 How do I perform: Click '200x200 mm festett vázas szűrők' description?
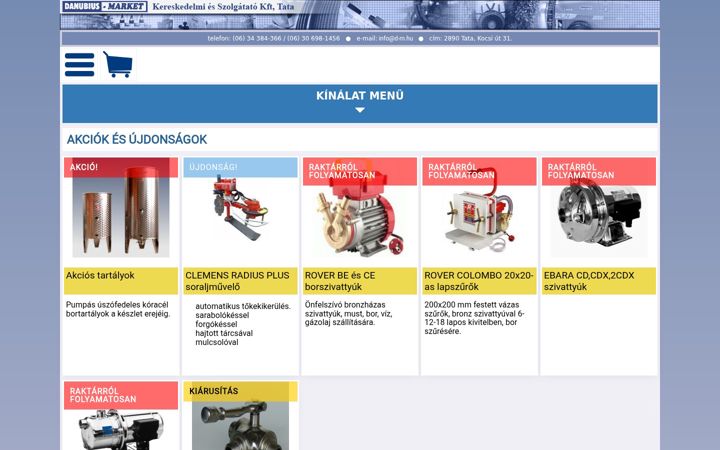(x=474, y=318)
